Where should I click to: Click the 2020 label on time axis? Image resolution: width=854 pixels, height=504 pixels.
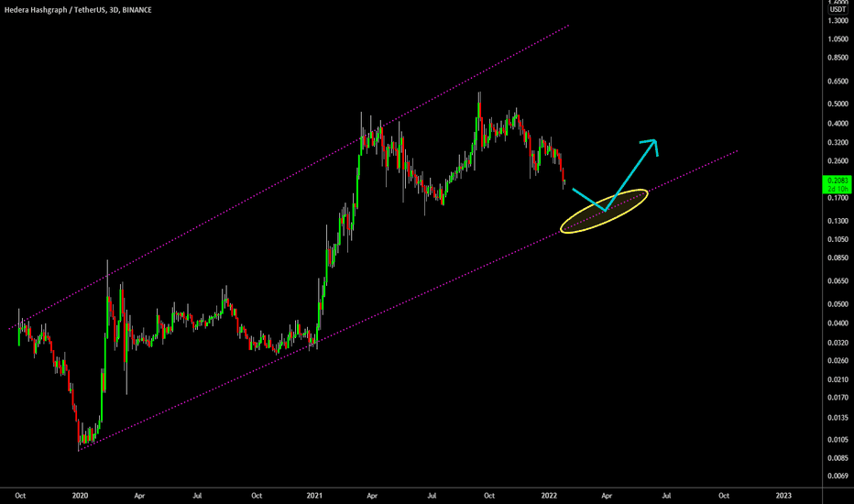coord(80,496)
